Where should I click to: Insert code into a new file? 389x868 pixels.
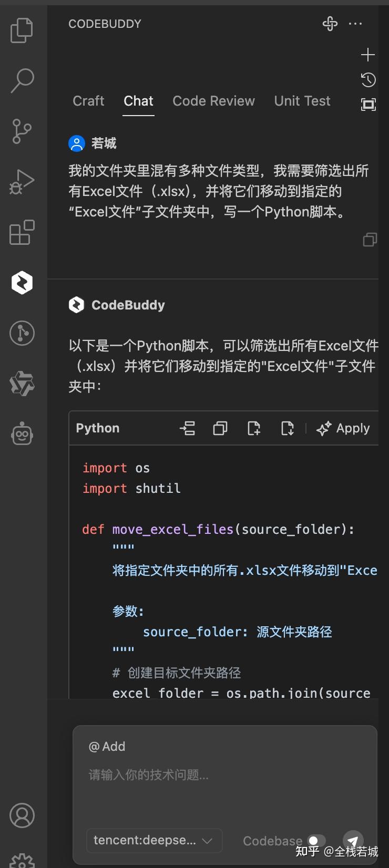click(253, 428)
